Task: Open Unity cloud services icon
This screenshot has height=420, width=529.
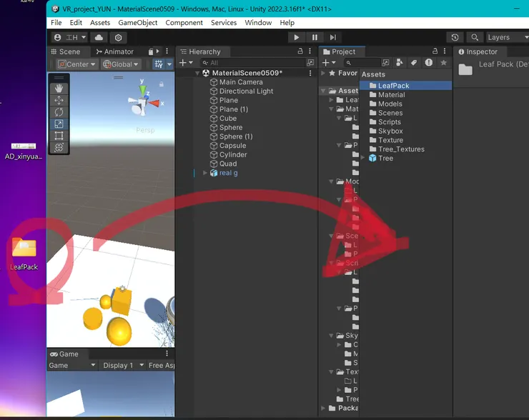Action: [x=98, y=37]
